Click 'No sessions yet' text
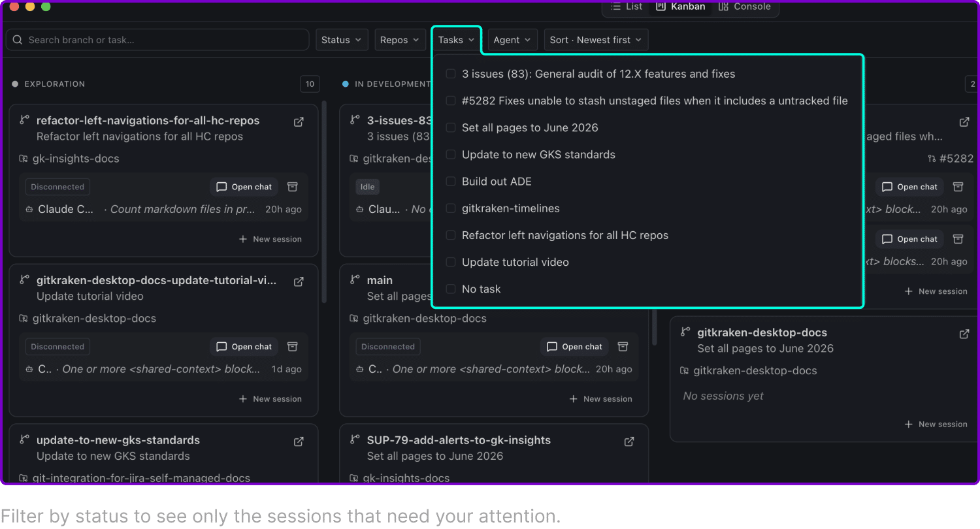Image resolution: width=980 pixels, height=529 pixels. coord(723,396)
